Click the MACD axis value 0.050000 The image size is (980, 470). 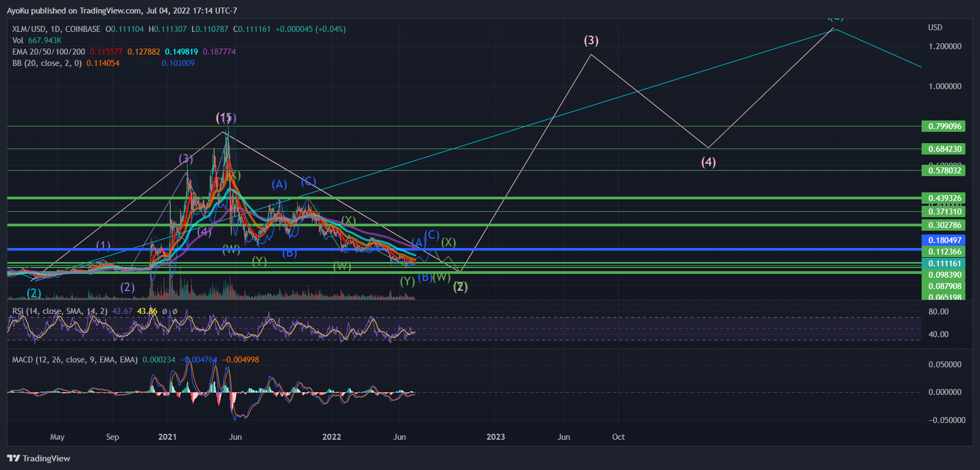[x=945, y=365]
